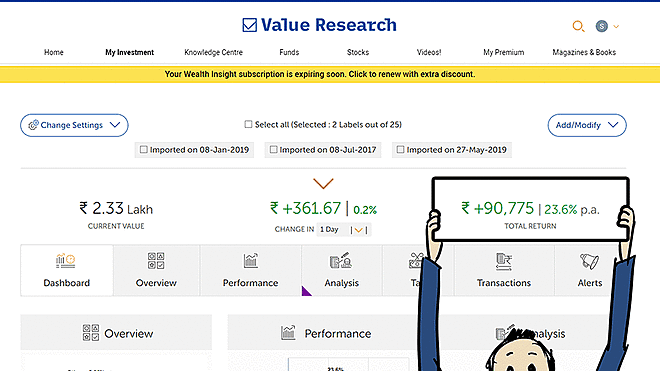
Task: Open the orange search magnifier icon
Action: coord(578,26)
